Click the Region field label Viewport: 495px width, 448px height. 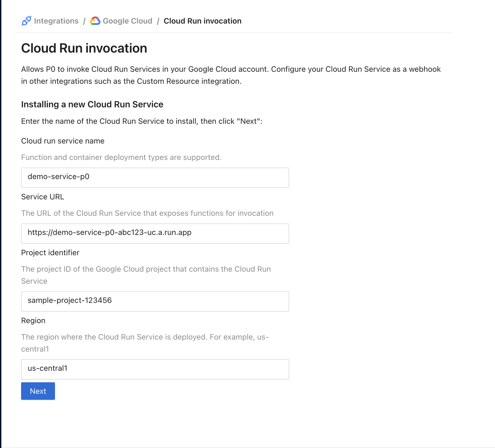33,320
